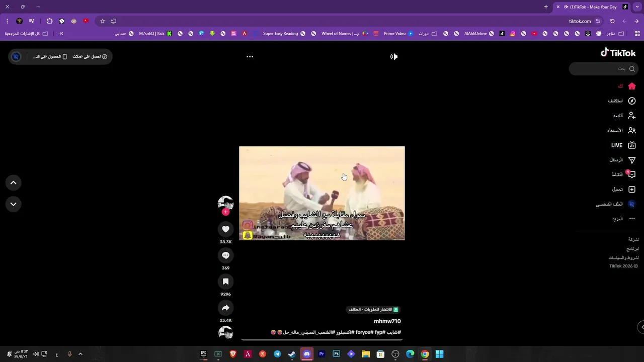Like the video with the heart icon
The image size is (644, 362).
[x=225, y=229]
